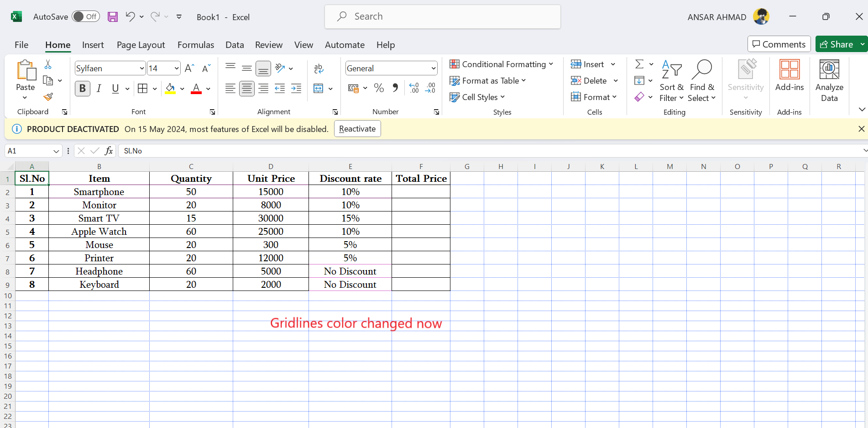Screen dimensions: 868x428
Task: Switch to the Formulas ribbon tab
Action: coord(196,45)
